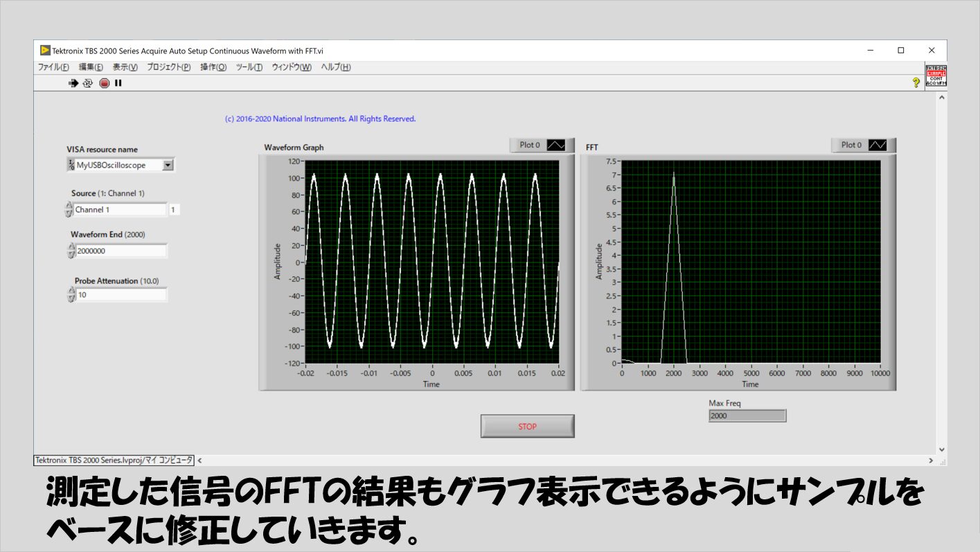980x552 pixels.
Task: Click the 7.5 y-axis maximum on the FFT graph
Action: point(612,161)
